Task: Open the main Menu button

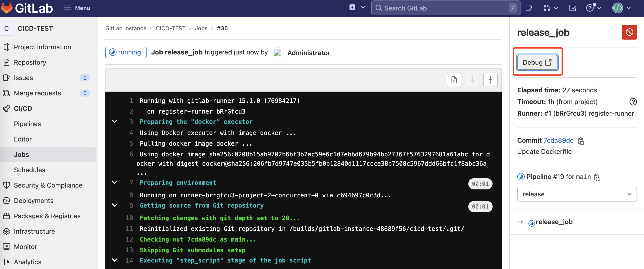Action: click(x=77, y=8)
